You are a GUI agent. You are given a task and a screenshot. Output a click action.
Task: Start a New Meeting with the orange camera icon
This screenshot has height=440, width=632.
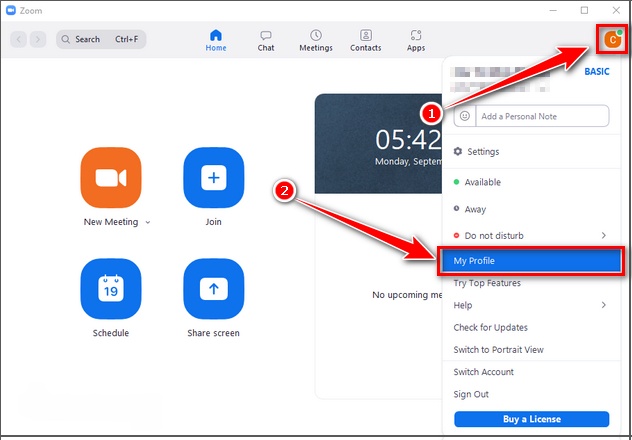111,178
